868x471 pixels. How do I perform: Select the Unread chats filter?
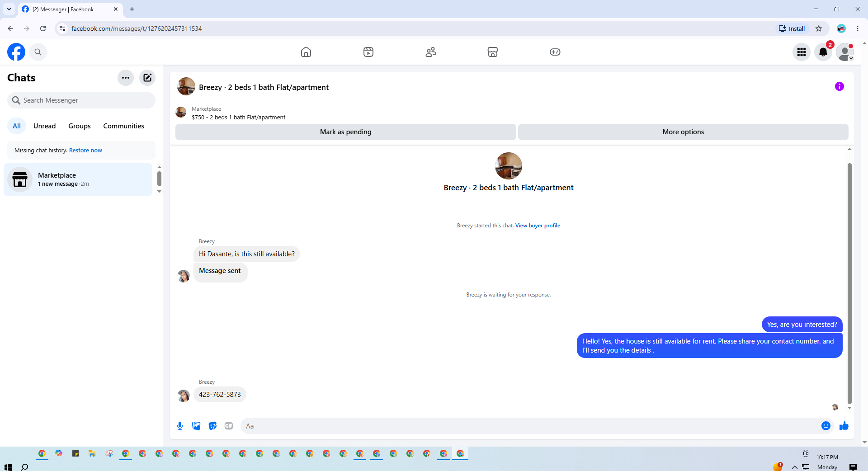[45, 126]
